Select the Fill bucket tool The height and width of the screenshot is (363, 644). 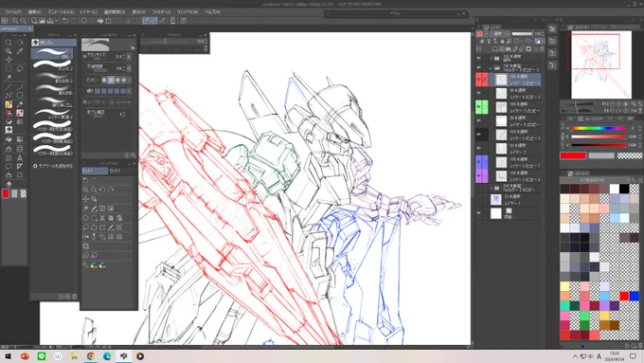pyautogui.click(x=9, y=139)
